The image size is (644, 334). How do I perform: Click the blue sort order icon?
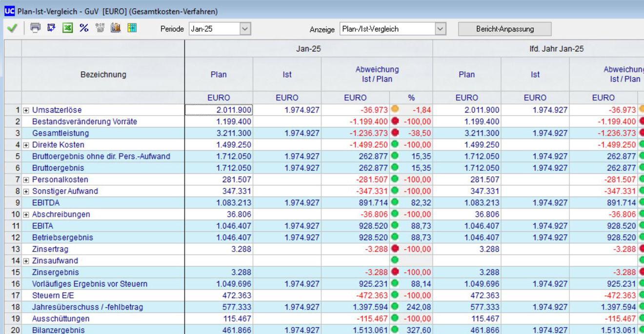(51, 28)
